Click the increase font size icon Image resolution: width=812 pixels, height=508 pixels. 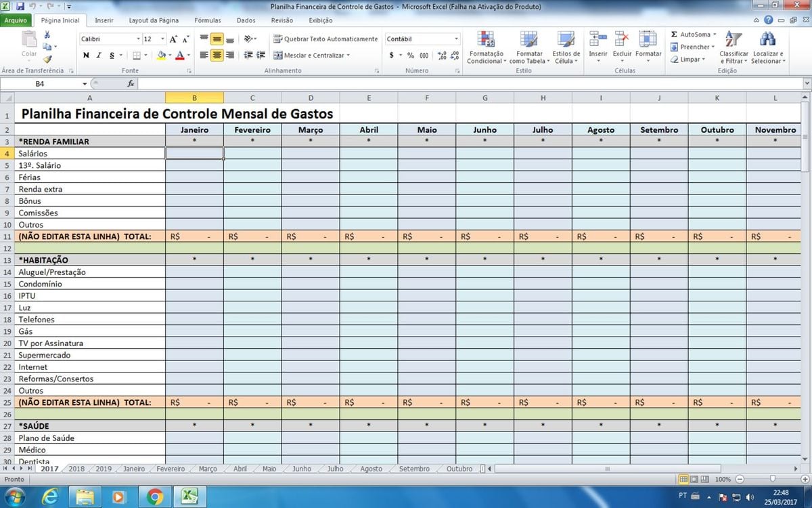tap(174, 39)
